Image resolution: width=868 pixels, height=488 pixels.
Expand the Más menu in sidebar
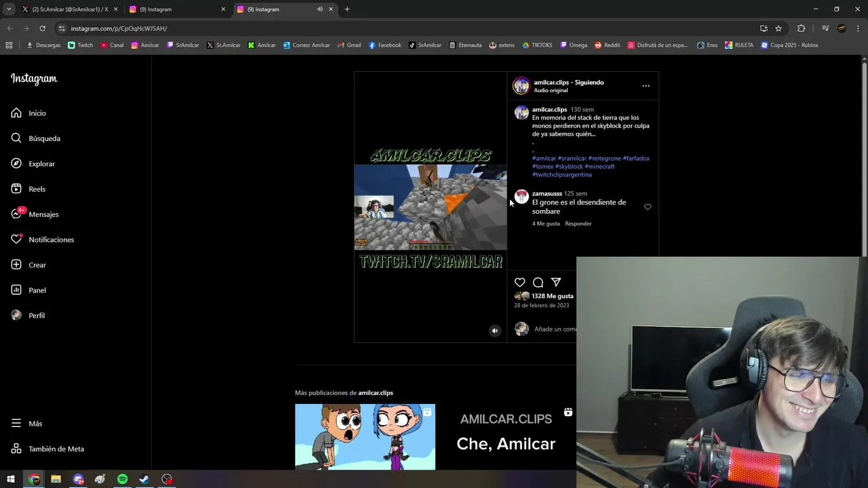click(26, 424)
